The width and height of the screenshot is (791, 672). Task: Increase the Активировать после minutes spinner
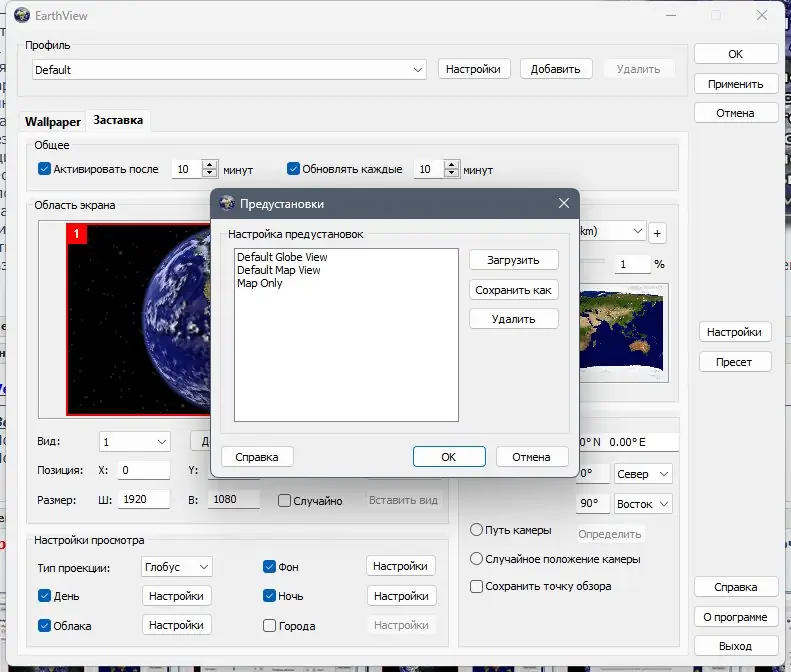(209, 164)
